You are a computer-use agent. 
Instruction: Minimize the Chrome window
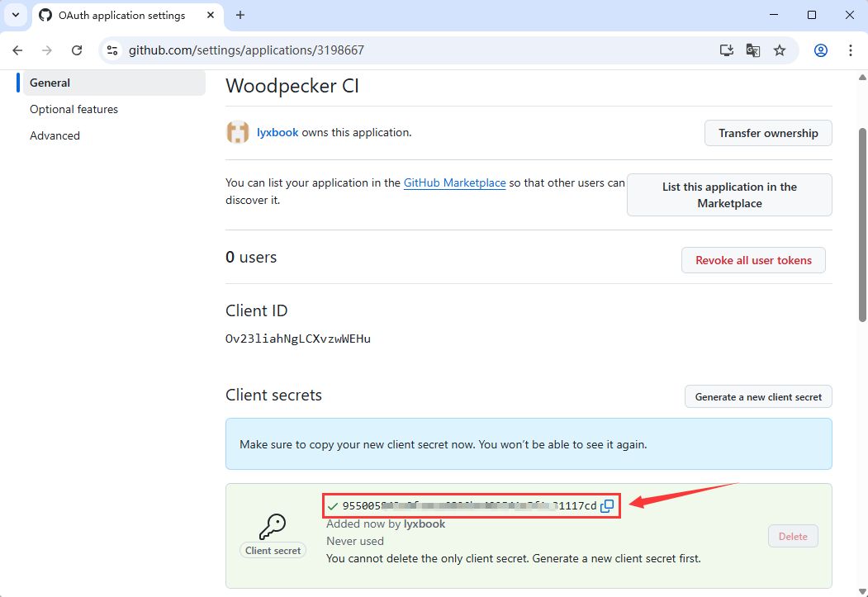[773, 15]
